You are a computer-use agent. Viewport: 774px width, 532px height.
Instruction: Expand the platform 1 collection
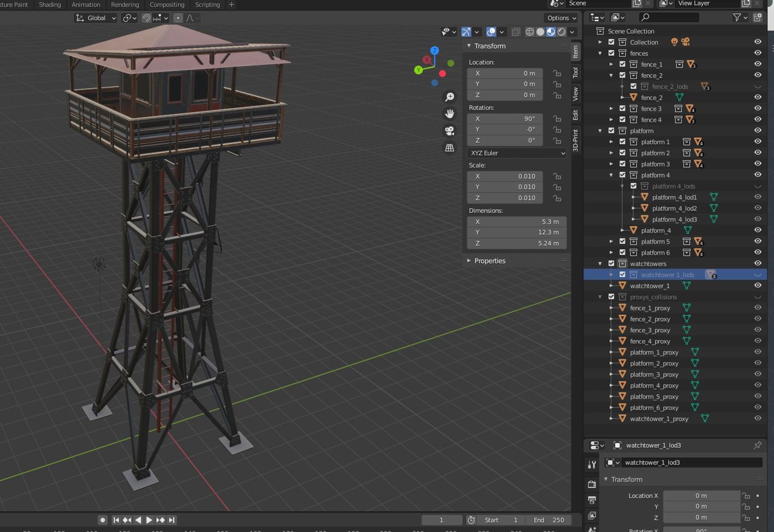click(611, 142)
